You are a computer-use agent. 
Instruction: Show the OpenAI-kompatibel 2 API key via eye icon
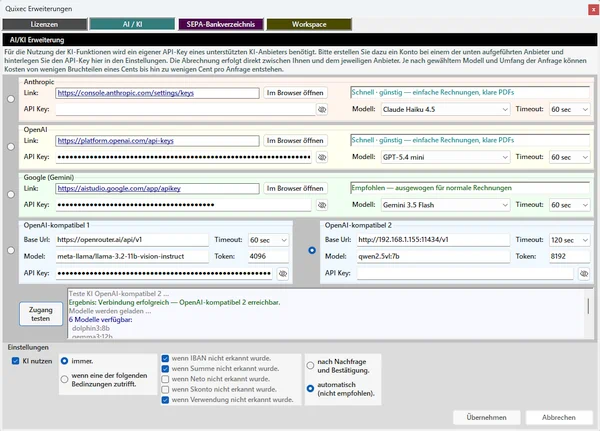(x=584, y=274)
